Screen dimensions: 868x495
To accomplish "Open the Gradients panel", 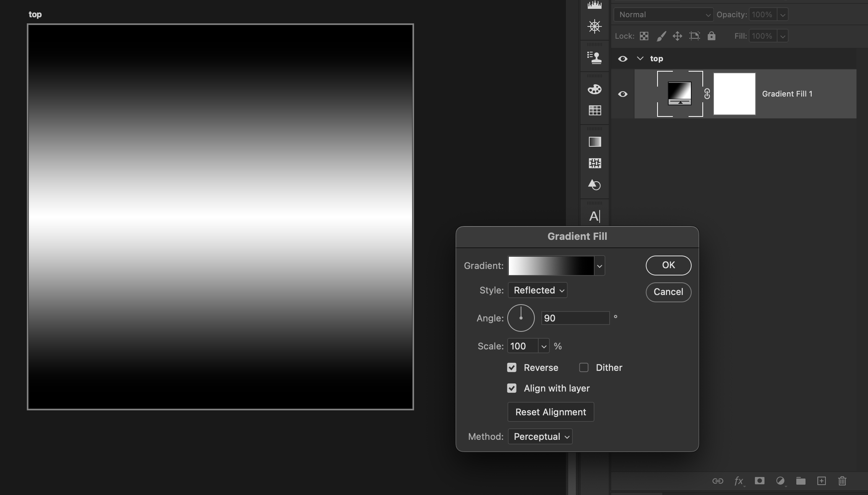I will coord(594,142).
